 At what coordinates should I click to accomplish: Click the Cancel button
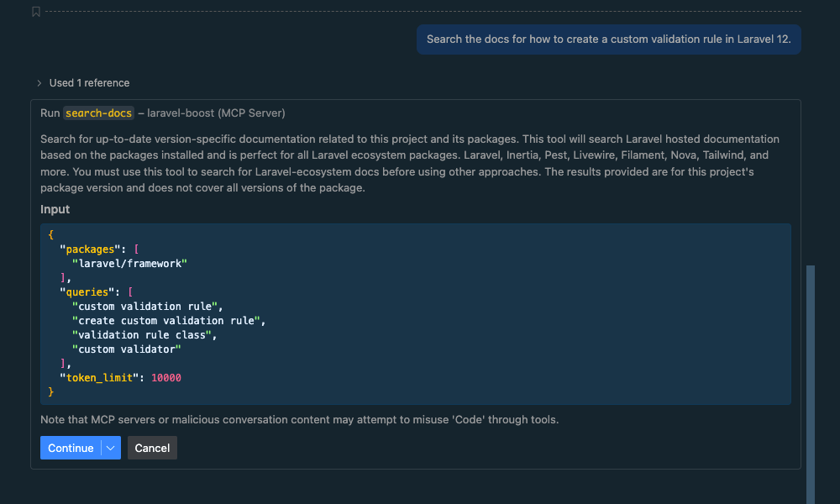tap(152, 448)
